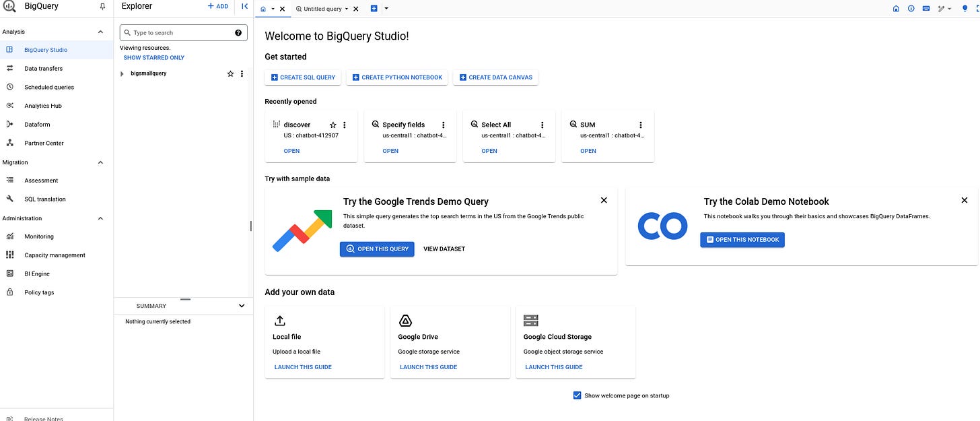The image size is (980, 421).
Task: Click OPEN THIS QUERY button
Action: tap(377, 249)
